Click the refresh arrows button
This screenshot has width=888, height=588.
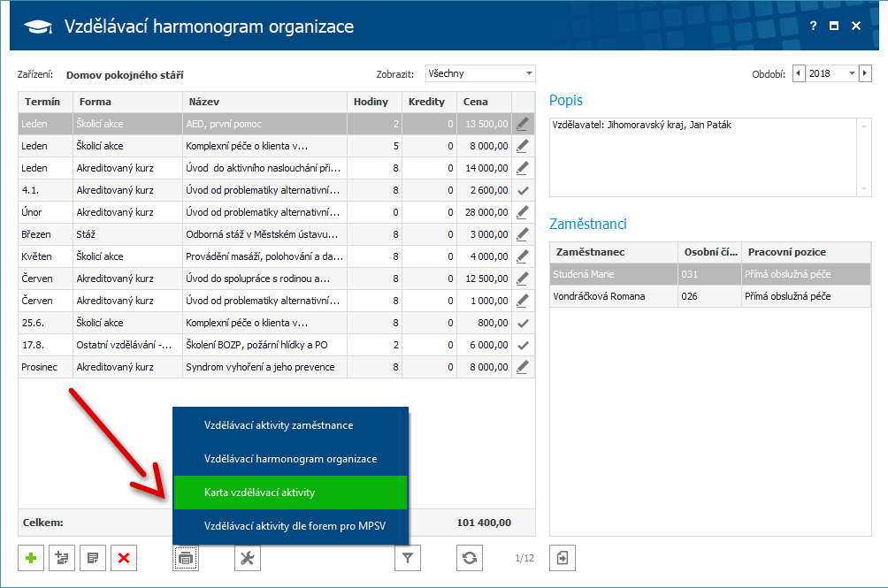coord(470,558)
